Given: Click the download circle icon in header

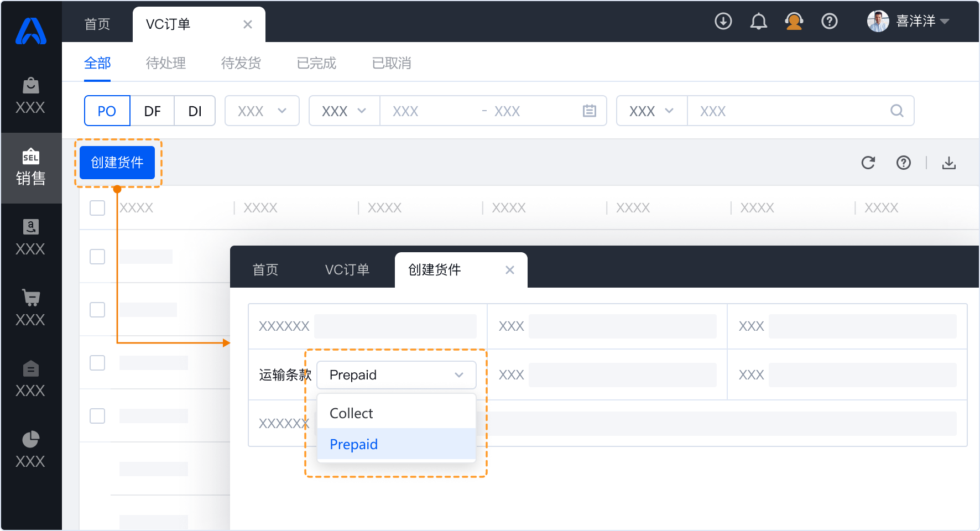Looking at the screenshot, I should coord(723,22).
